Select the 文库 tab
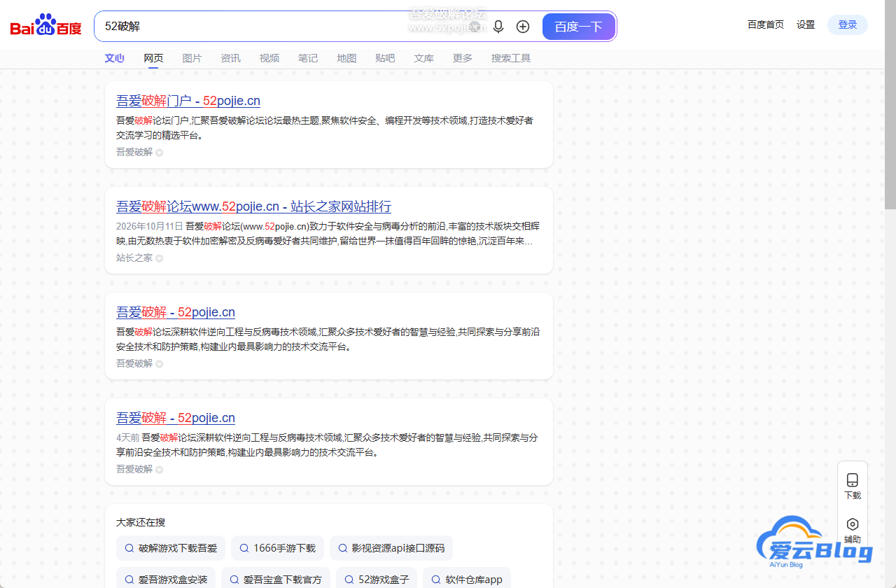This screenshot has width=896, height=588. click(x=423, y=58)
